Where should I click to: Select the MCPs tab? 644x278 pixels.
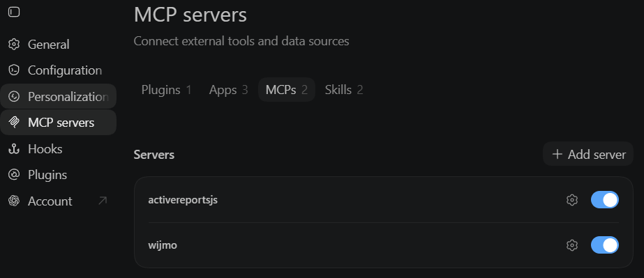[x=287, y=90]
